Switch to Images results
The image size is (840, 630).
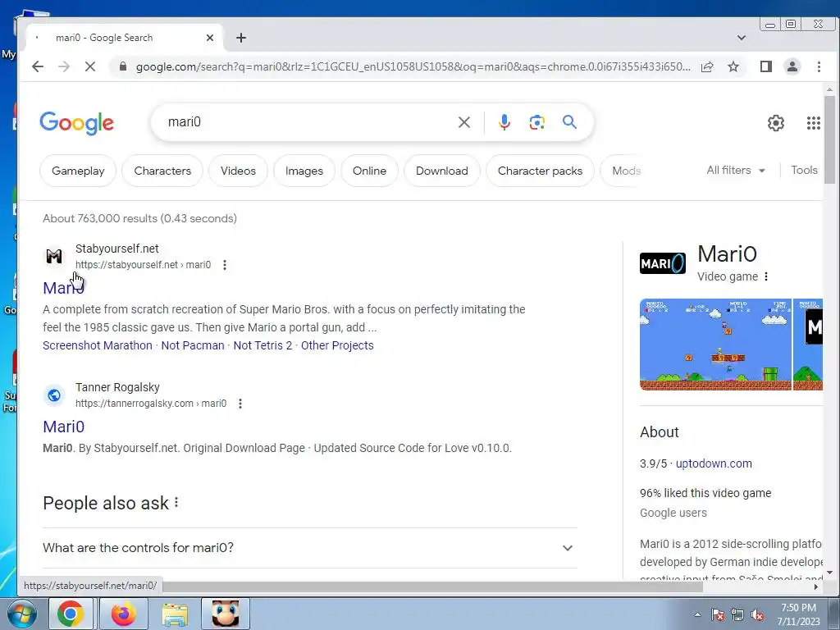point(304,171)
